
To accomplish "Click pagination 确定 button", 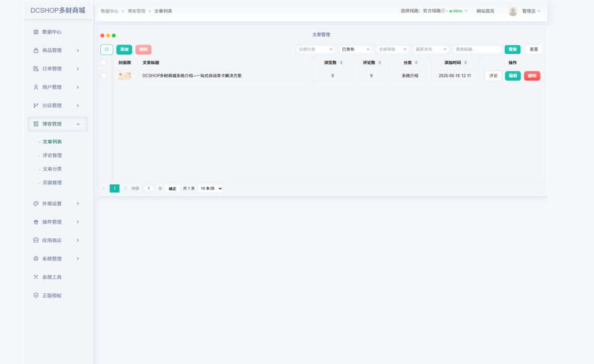I will point(172,188).
